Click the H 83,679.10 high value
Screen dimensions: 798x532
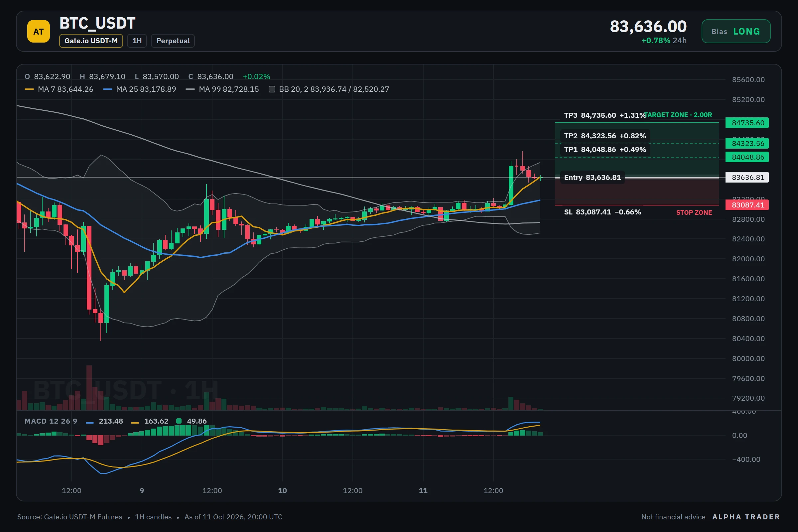[102, 77]
